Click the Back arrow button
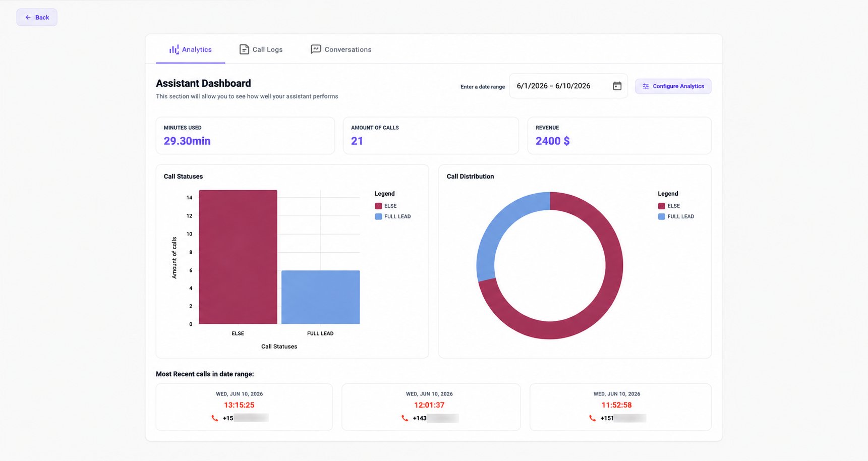Image resolution: width=868 pixels, height=461 pixels. [37, 17]
